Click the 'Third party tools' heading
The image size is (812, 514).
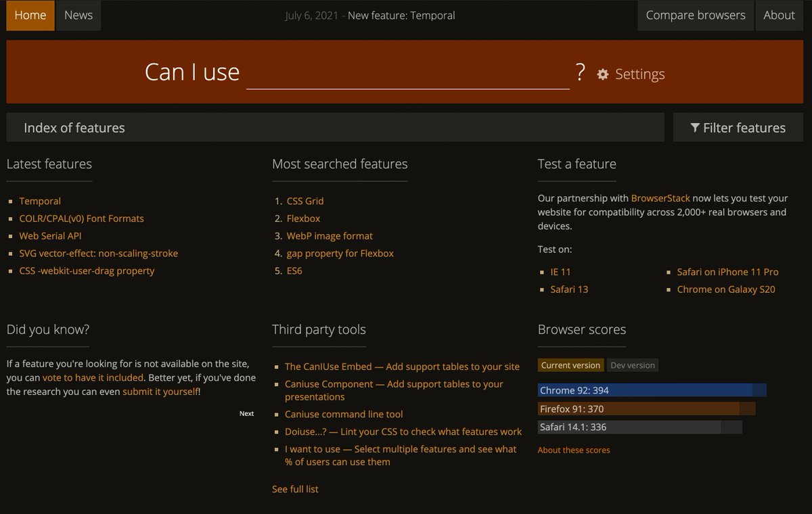pyautogui.click(x=319, y=329)
